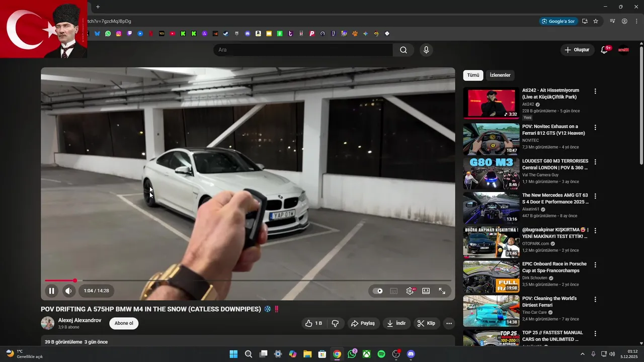Open video player settings gear
This screenshot has width=644, height=362.
pos(410,291)
